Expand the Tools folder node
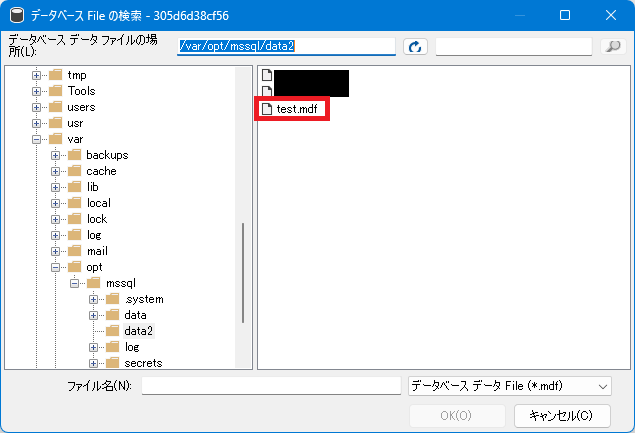 [36, 91]
